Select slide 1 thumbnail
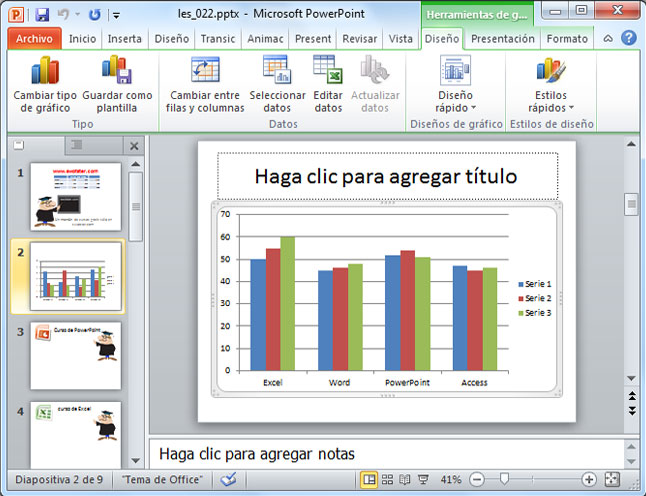The image size is (646, 496). pos(76,197)
